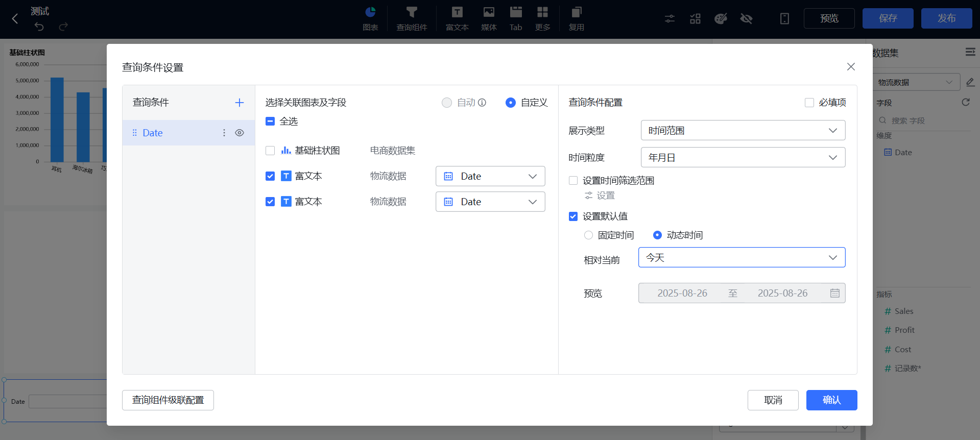Select the 固定时间 radio button
The image size is (980, 440).
588,235
